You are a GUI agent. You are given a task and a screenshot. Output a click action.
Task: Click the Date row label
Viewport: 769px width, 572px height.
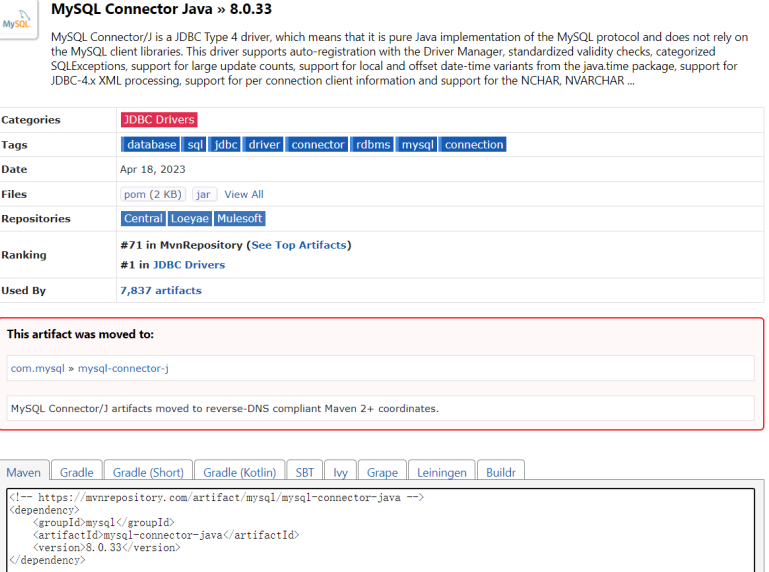tap(14, 169)
